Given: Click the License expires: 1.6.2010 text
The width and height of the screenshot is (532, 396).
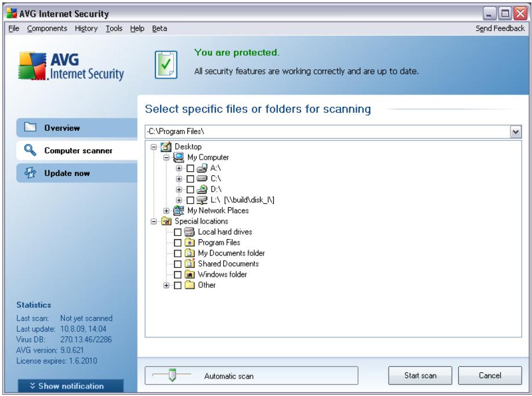Looking at the screenshot, I should point(57,361).
